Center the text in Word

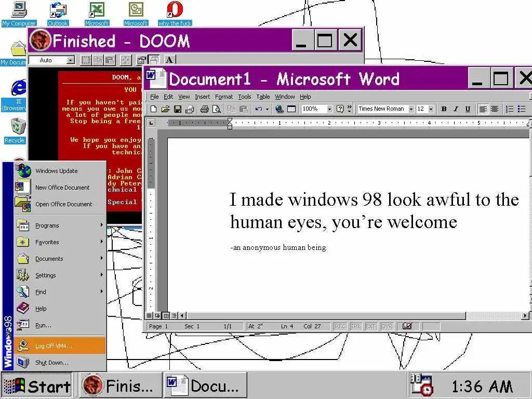(495, 109)
